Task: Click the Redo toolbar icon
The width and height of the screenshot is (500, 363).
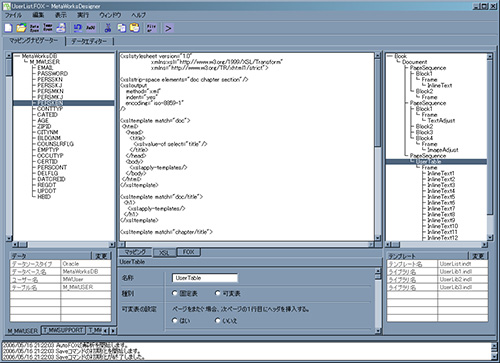Action: (x=91, y=28)
